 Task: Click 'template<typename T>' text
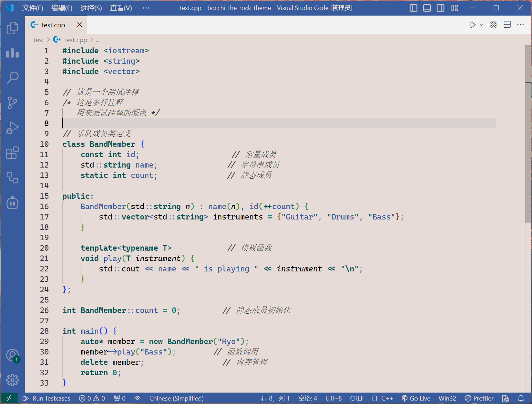[126, 248]
